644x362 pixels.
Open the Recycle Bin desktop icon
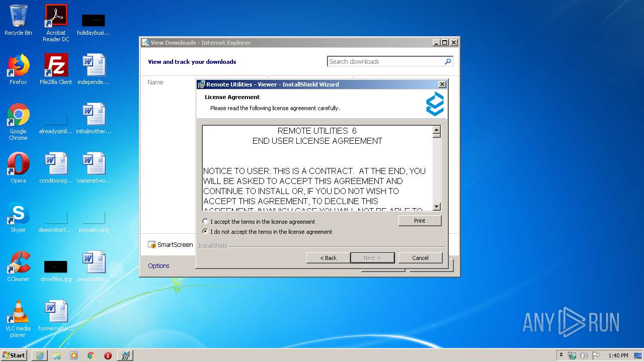[18, 20]
